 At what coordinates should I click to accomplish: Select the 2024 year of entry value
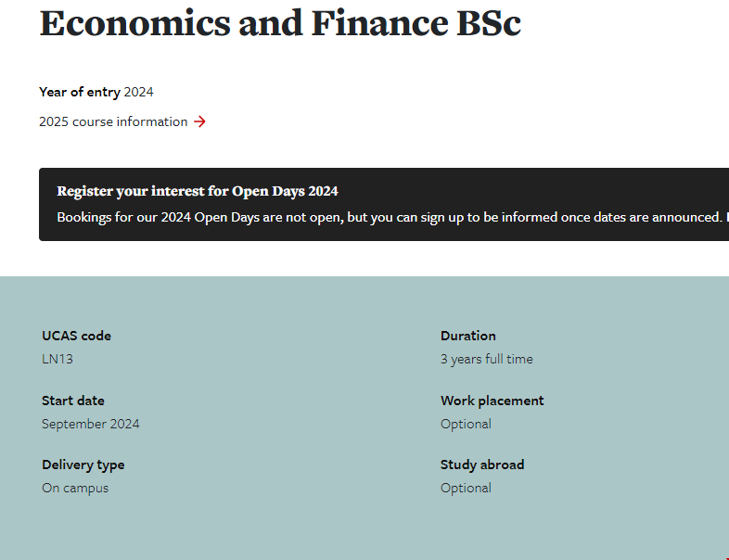(138, 92)
